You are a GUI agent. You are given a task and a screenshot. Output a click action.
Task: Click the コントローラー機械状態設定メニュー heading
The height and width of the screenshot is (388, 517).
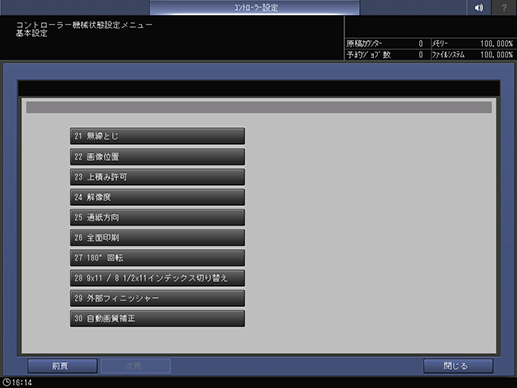[84, 25]
